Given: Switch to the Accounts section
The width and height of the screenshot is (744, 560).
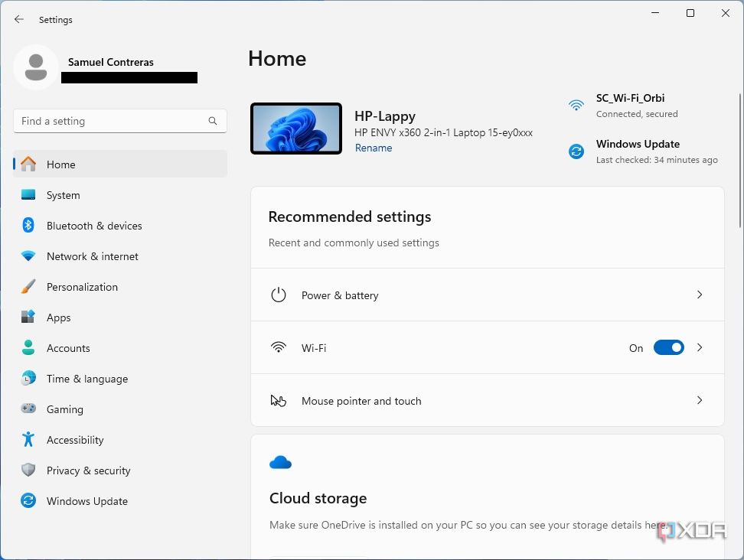Looking at the screenshot, I should pos(120,347).
